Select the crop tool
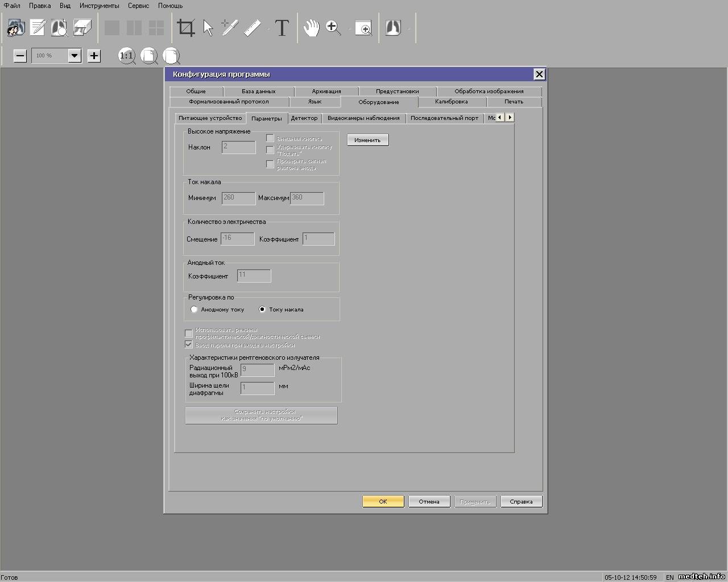This screenshot has height=582, width=728. pyautogui.click(x=186, y=28)
